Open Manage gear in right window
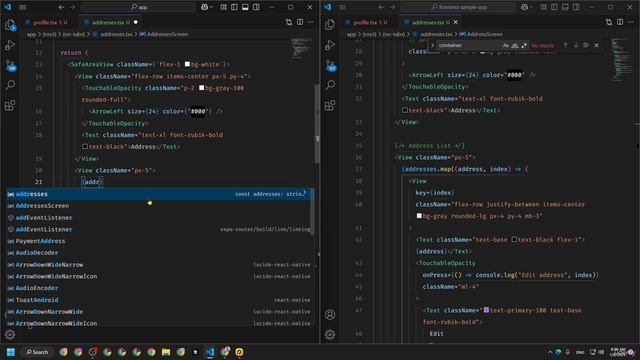640x360 pixels. [330, 335]
